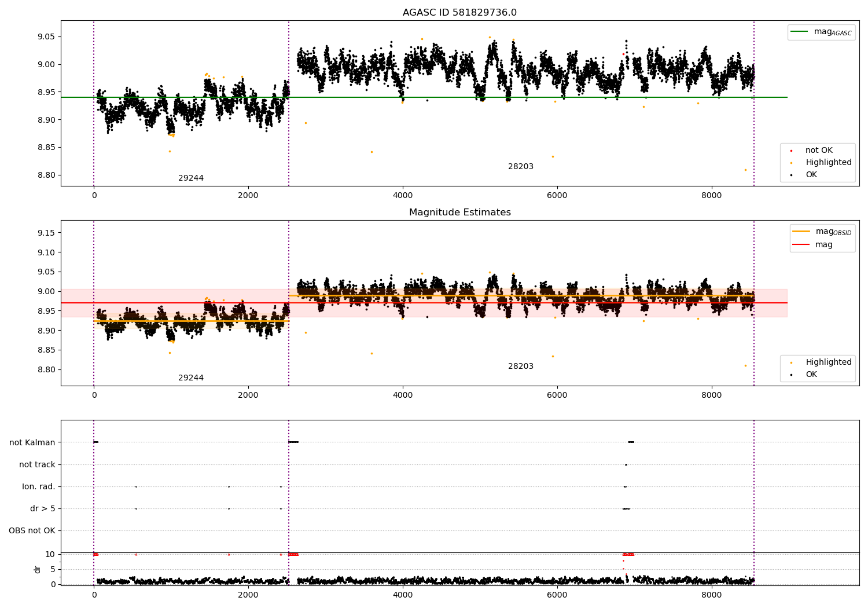Click 'OK' legend entry in Magnitude Estimates plot
868x608 pixels.
811,375
